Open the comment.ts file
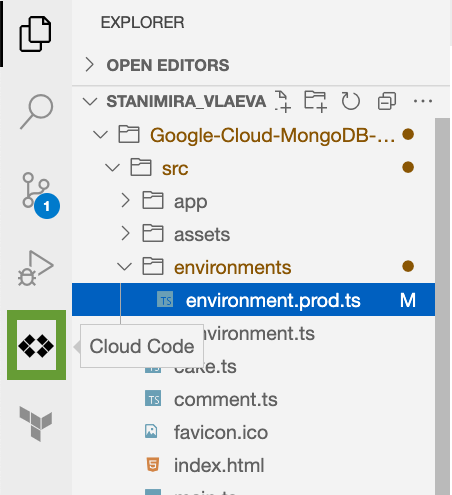Viewport: 452px width, 495px height. tap(225, 399)
